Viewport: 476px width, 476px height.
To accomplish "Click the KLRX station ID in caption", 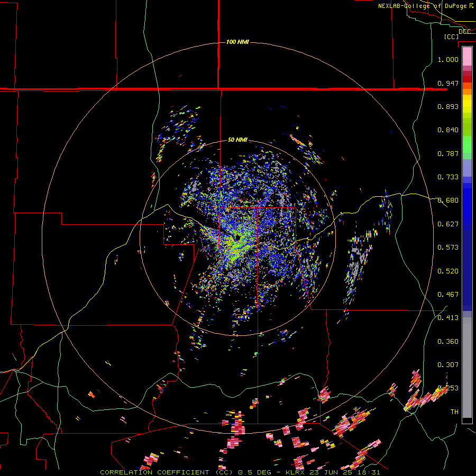I will click(x=296, y=472).
